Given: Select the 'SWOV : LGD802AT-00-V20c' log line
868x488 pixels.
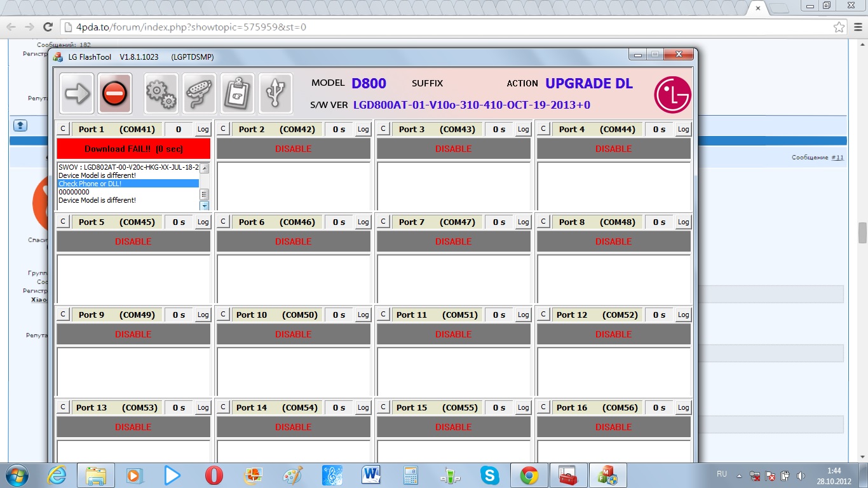Looking at the screenshot, I should [128, 167].
